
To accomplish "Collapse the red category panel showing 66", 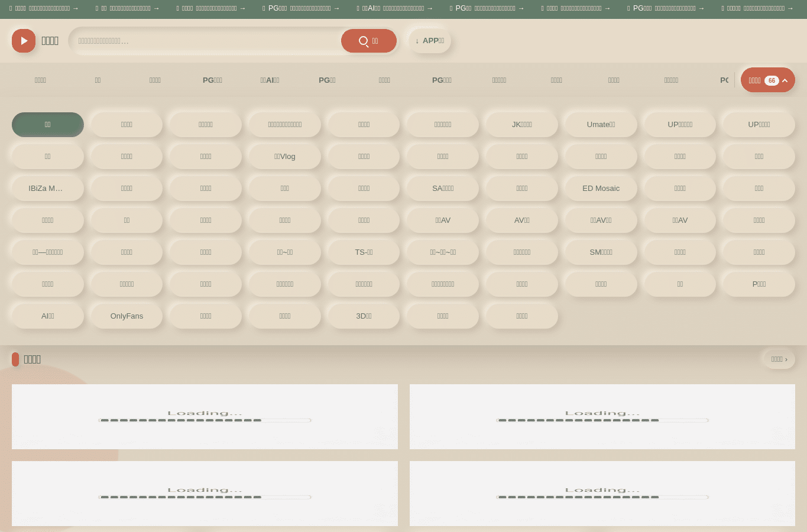I will point(767,80).
